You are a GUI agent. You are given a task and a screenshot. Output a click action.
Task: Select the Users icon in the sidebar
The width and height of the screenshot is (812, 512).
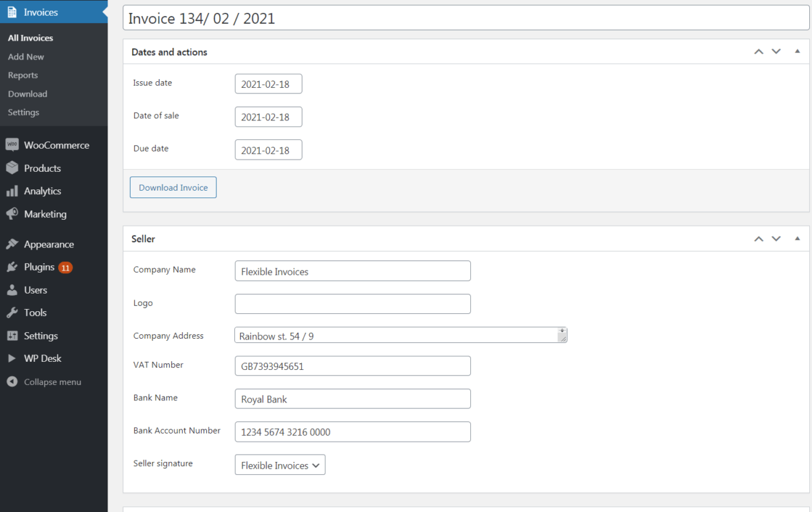pyautogui.click(x=12, y=289)
